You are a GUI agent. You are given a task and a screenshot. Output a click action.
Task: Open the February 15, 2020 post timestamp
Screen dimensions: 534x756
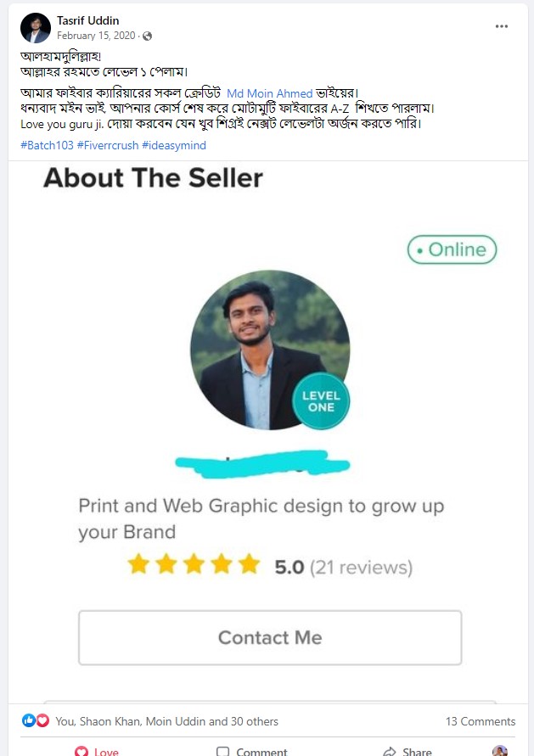96,36
